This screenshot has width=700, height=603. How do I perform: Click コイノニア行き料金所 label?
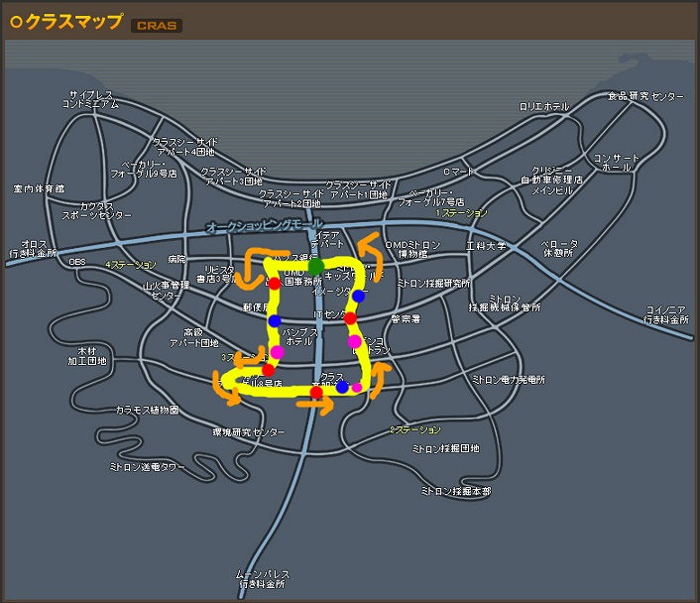666,315
